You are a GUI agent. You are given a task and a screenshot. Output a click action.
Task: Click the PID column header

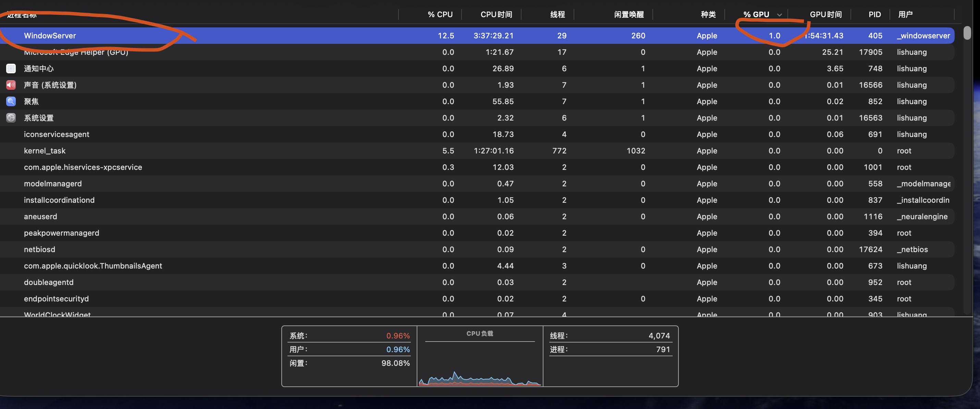874,14
